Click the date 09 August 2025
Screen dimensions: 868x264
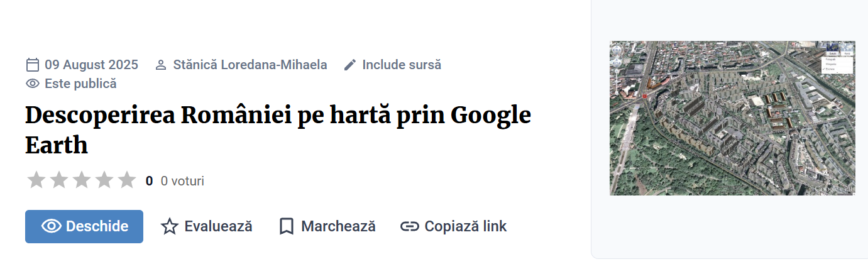click(91, 65)
